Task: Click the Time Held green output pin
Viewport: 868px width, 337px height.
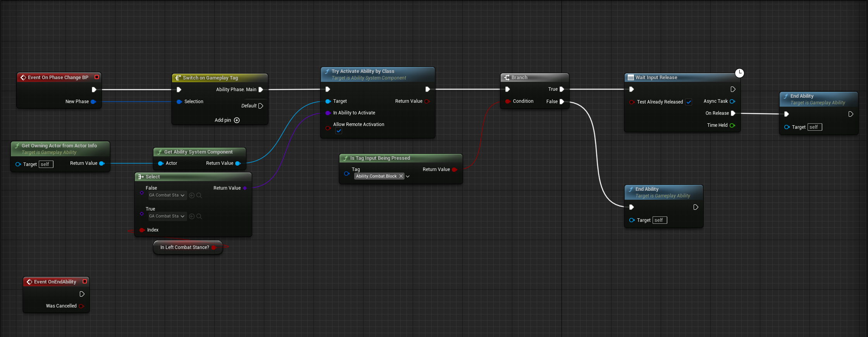Action: coord(732,125)
